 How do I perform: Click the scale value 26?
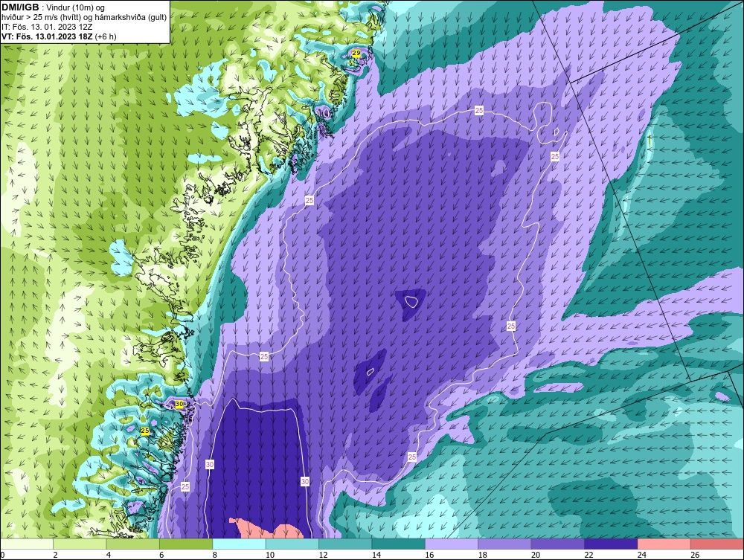[695, 555]
